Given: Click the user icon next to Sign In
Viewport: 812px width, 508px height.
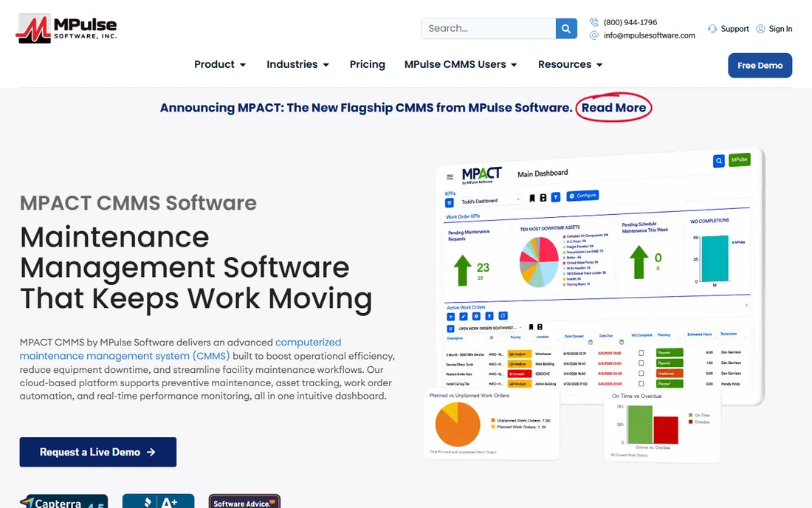Looking at the screenshot, I should (760, 29).
